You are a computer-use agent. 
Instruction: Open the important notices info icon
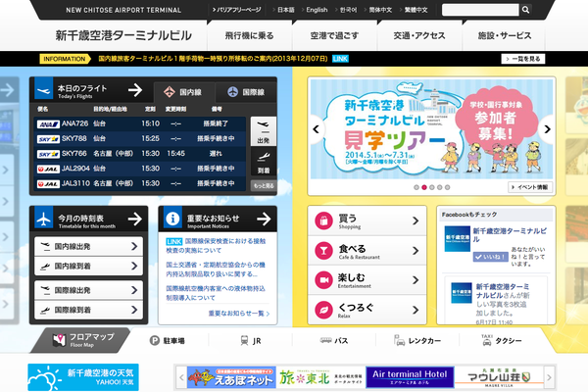pyautogui.click(x=172, y=220)
